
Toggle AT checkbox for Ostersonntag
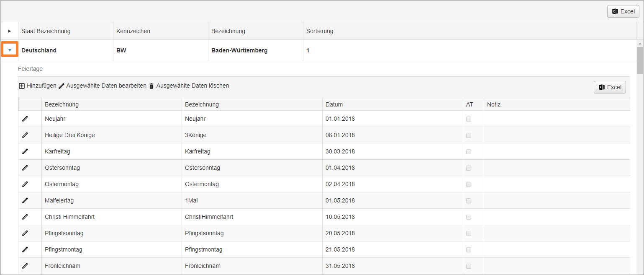click(x=469, y=168)
